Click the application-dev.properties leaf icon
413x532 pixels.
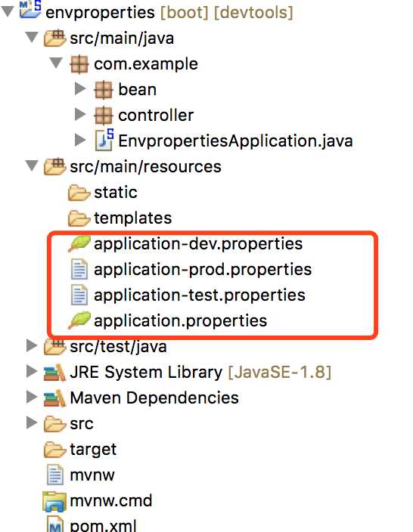(79, 243)
